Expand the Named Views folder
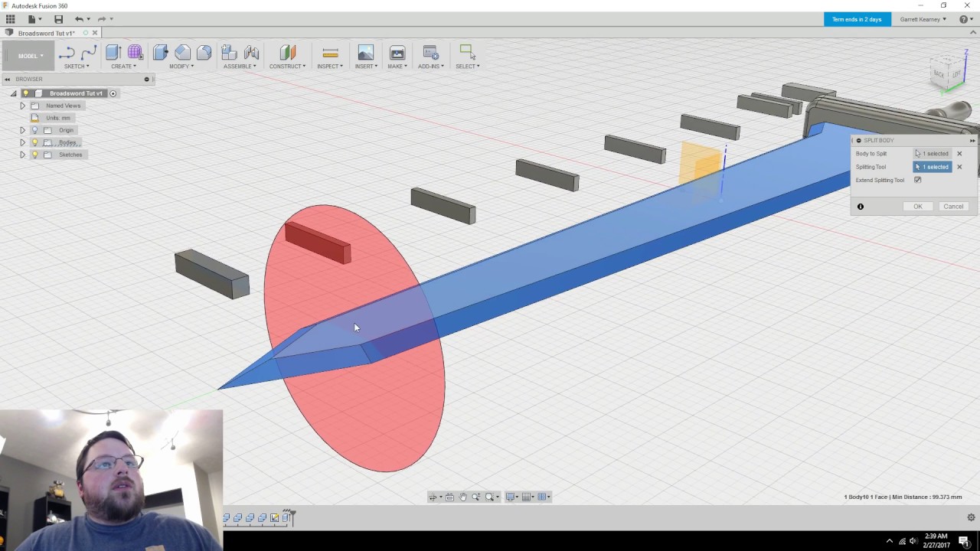The width and height of the screenshot is (980, 551). point(22,106)
